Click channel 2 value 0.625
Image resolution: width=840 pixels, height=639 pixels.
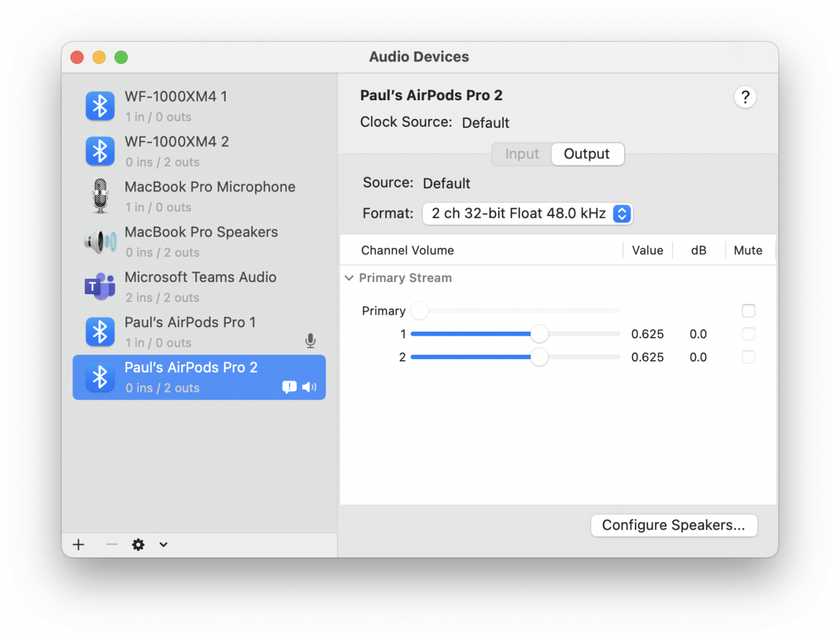(647, 358)
